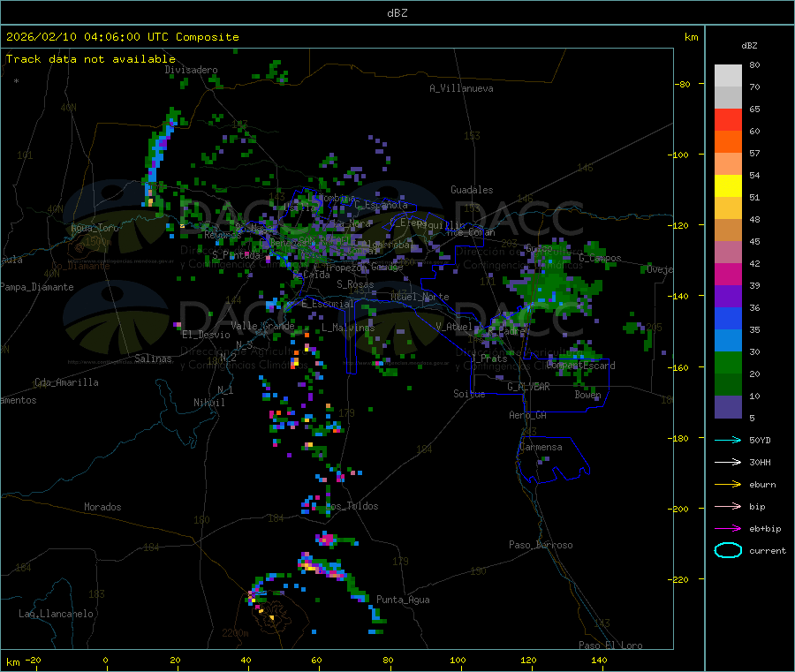Click the 35 dBZ blue color swatch
Viewport: 795px width, 672px height.
click(728, 318)
